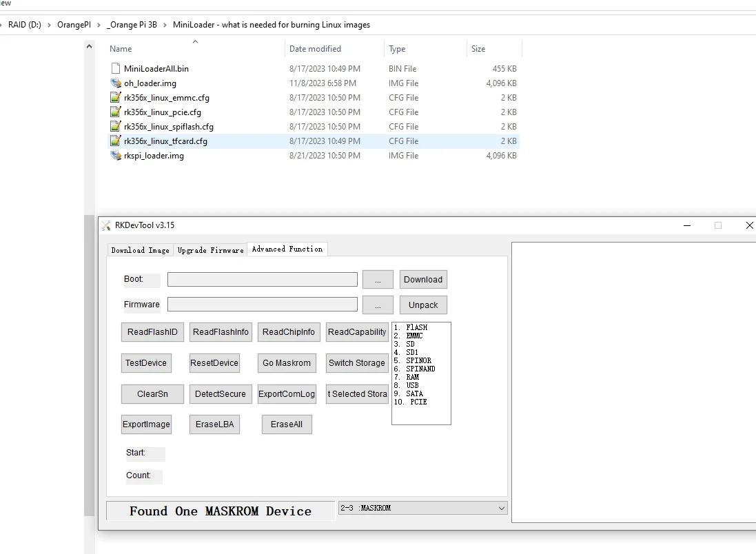This screenshot has height=554, width=756.
Task: Click the Found One MASKROM Device status
Action: point(221,511)
